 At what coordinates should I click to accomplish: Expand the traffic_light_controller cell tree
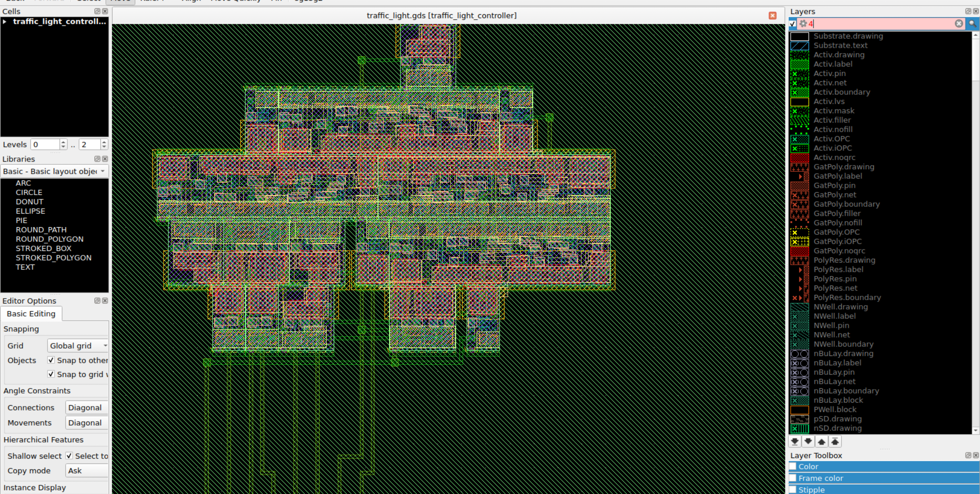(x=5, y=22)
